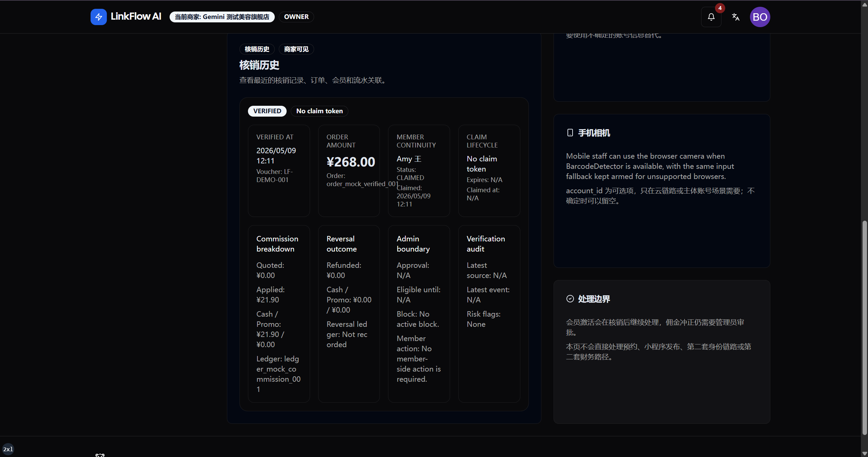Click the Status: CLAIMED text
Screen dimensions: 868x457
pos(410,174)
